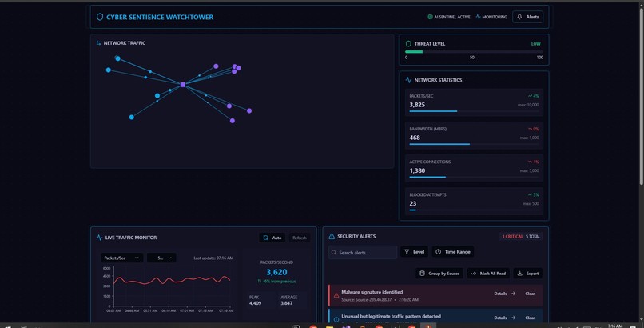Click the Bandwidth downward trend icon

[x=530, y=129]
